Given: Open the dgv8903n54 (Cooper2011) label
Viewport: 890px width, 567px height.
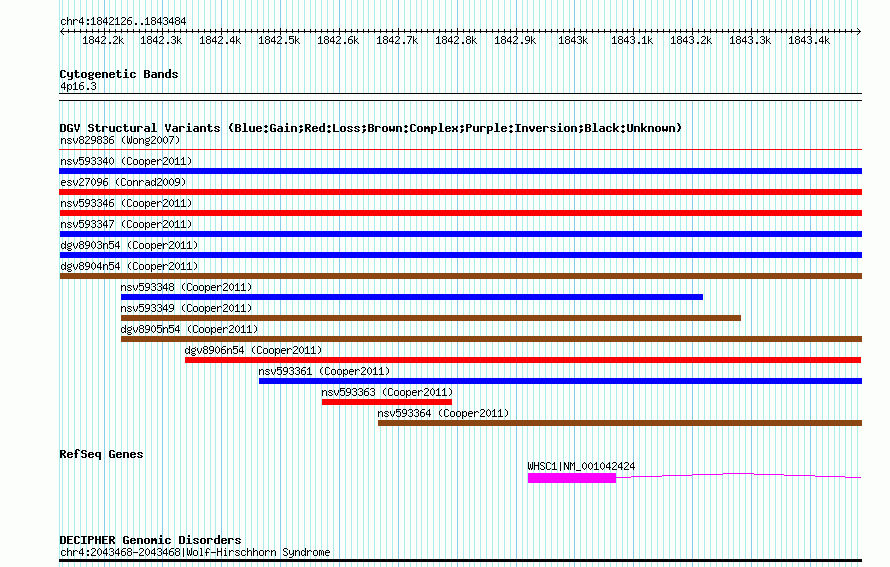Looking at the screenshot, I should 129,245.
